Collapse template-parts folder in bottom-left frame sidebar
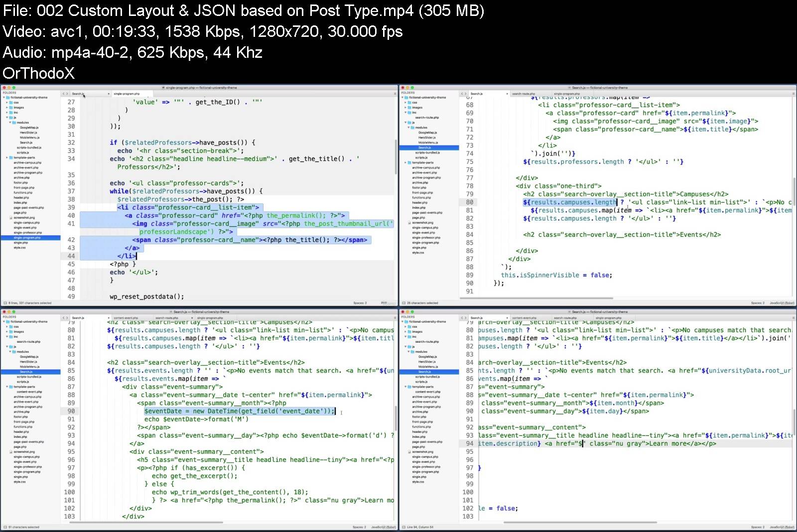 [x=7, y=387]
